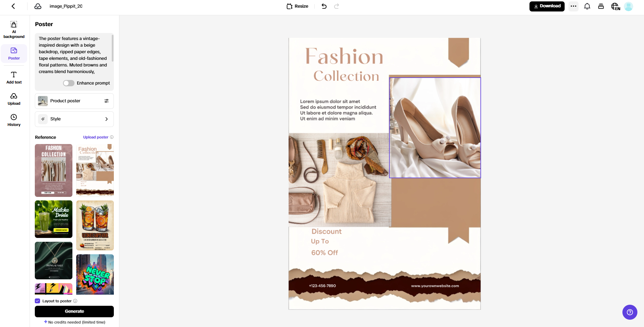644x327 pixels.
Task: Click the notification bell icon
Action: tap(587, 6)
